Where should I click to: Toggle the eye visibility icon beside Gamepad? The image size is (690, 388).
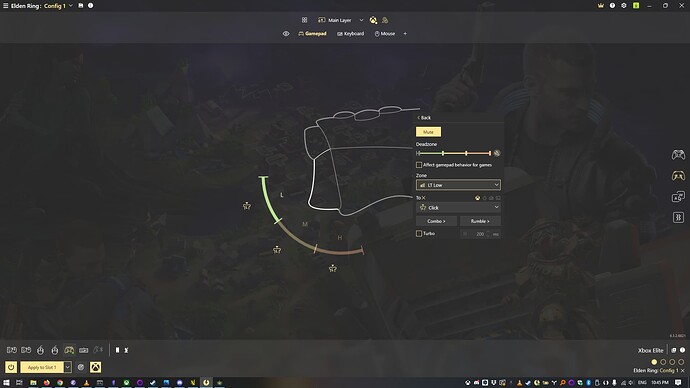[286, 34]
